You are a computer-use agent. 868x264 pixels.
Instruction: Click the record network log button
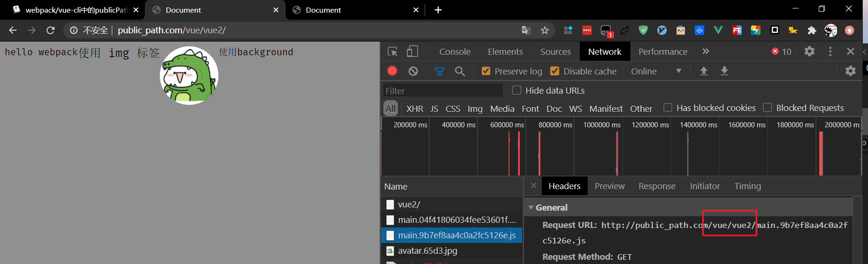click(392, 71)
